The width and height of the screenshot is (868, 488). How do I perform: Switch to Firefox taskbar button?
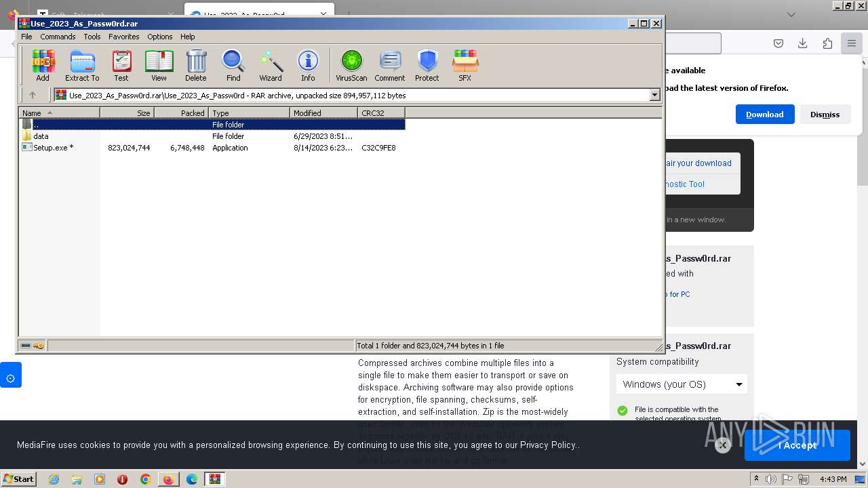(x=168, y=479)
